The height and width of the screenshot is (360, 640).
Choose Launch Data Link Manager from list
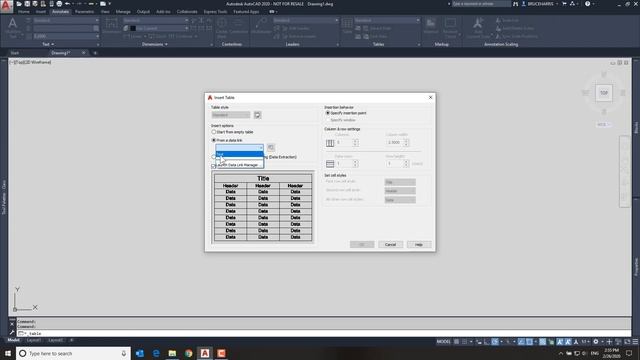tap(240, 165)
